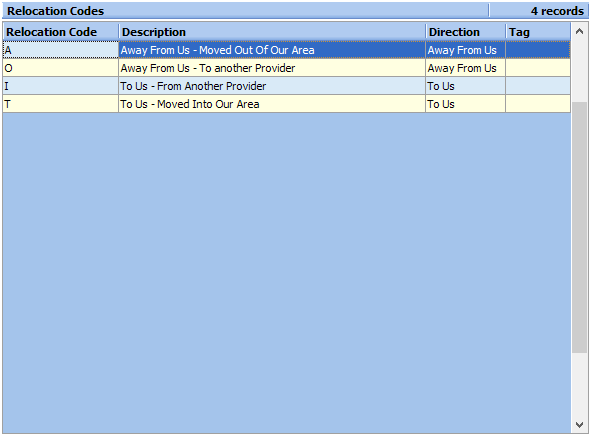Select relocation code T cell
This screenshot has height=436, width=591.
pos(61,104)
